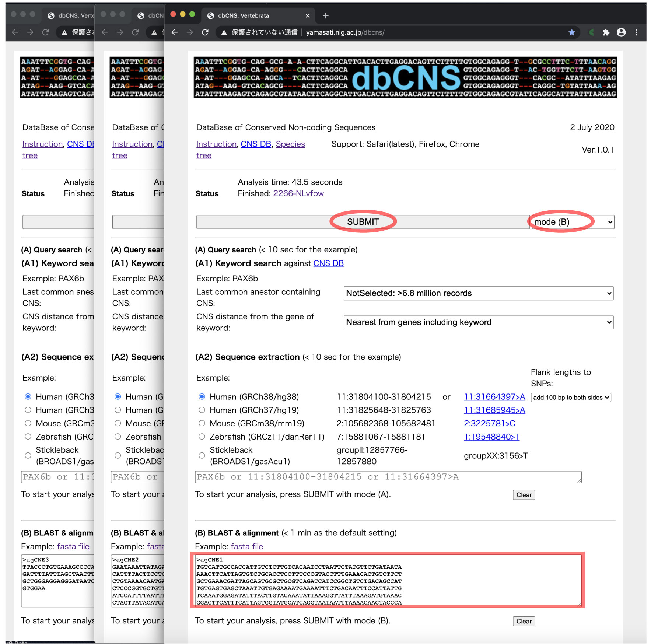651x644 pixels.
Task: Reload the front dbCNS page
Action: tap(205, 32)
